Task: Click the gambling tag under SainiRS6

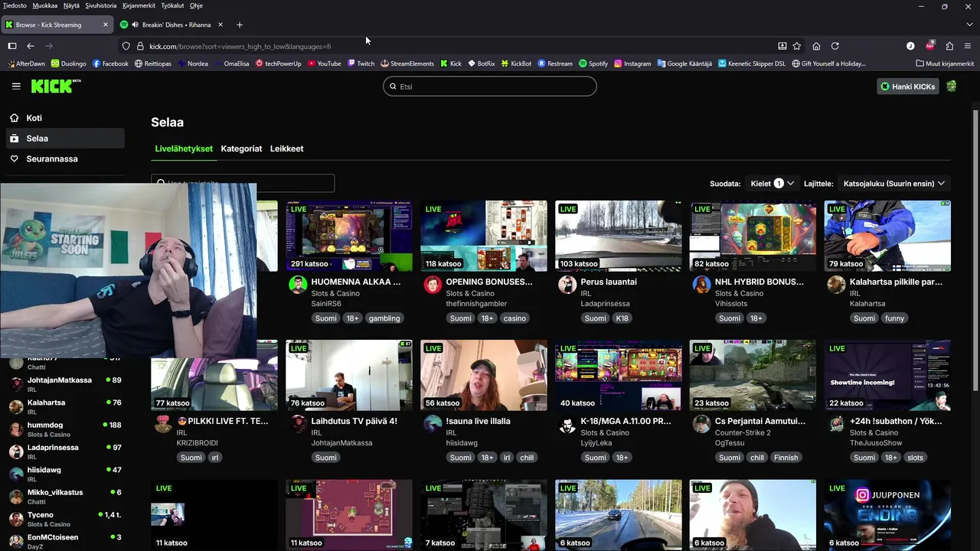Action: click(384, 318)
